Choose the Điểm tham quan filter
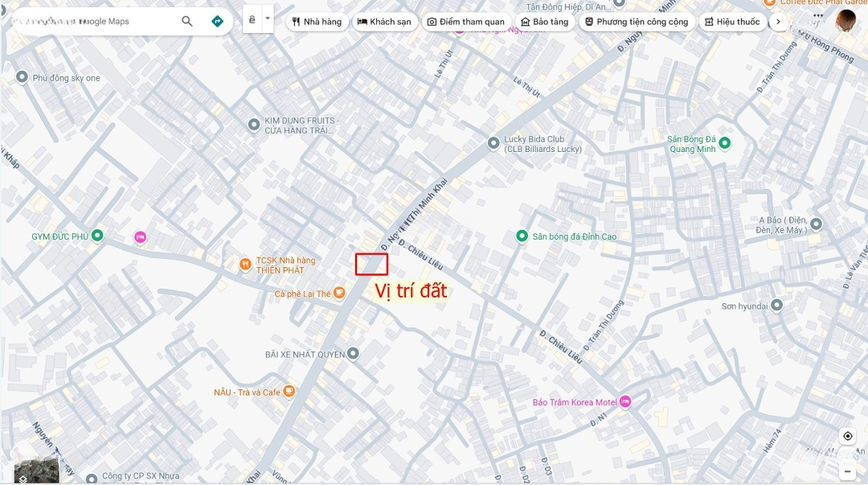 [466, 22]
